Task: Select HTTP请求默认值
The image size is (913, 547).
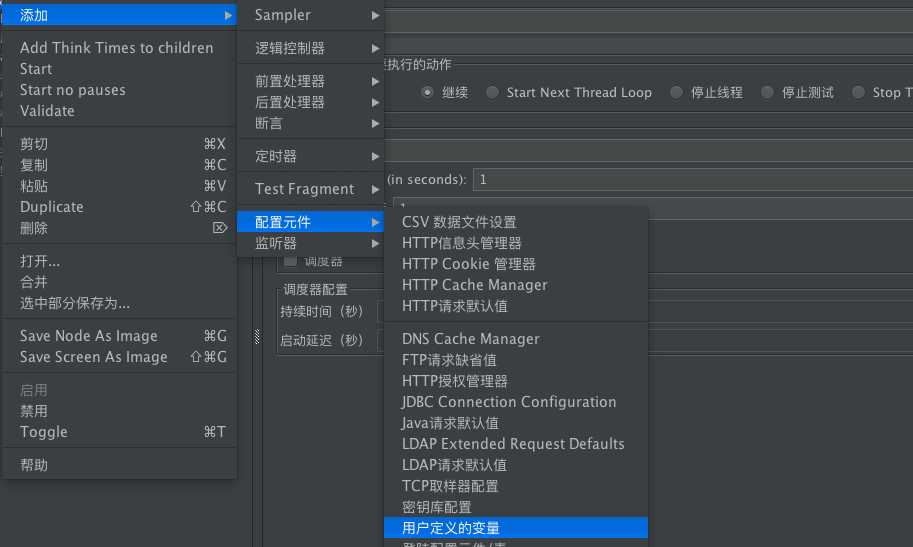Action: [516, 306]
